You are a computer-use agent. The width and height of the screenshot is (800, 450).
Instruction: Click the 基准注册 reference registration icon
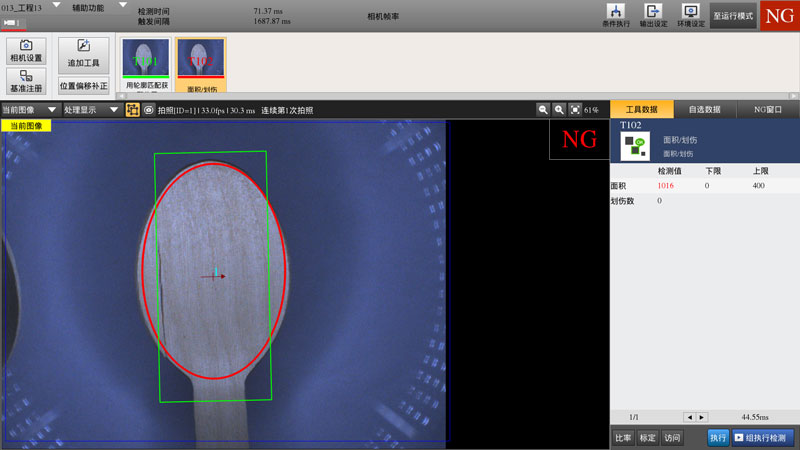[x=25, y=81]
